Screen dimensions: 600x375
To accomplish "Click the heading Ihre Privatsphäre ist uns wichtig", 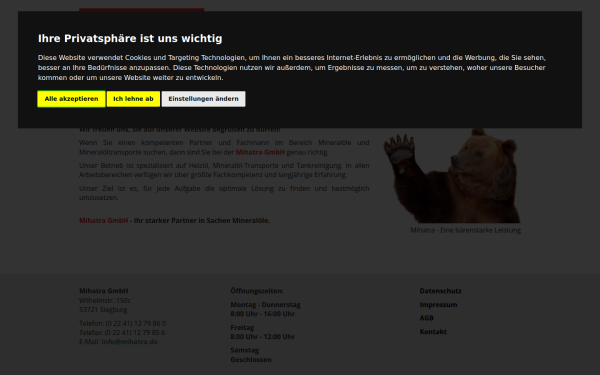I will (130, 39).
